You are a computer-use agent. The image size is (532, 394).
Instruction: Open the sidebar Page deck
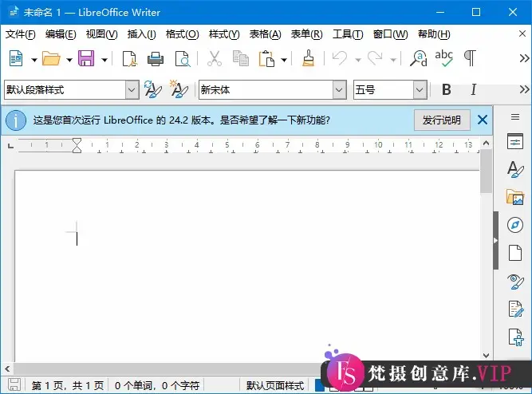[x=515, y=253]
